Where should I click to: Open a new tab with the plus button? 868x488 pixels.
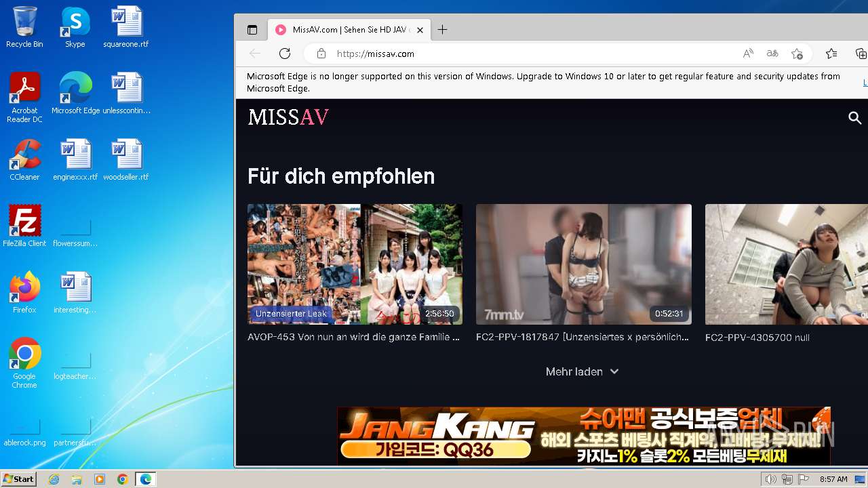tap(443, 30)
